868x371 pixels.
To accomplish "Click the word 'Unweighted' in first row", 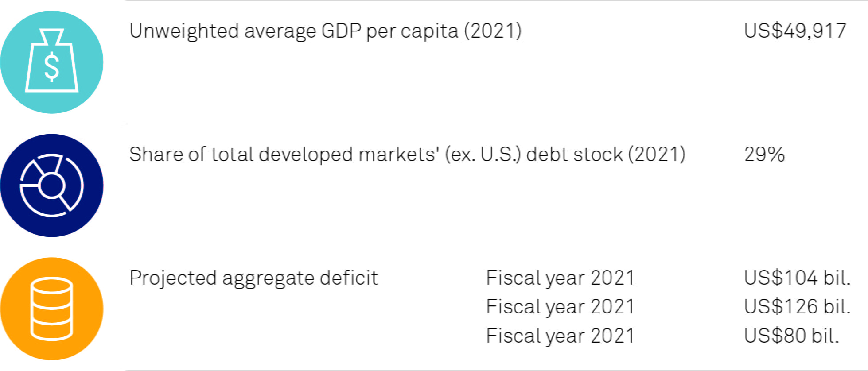I will [184, 31].
